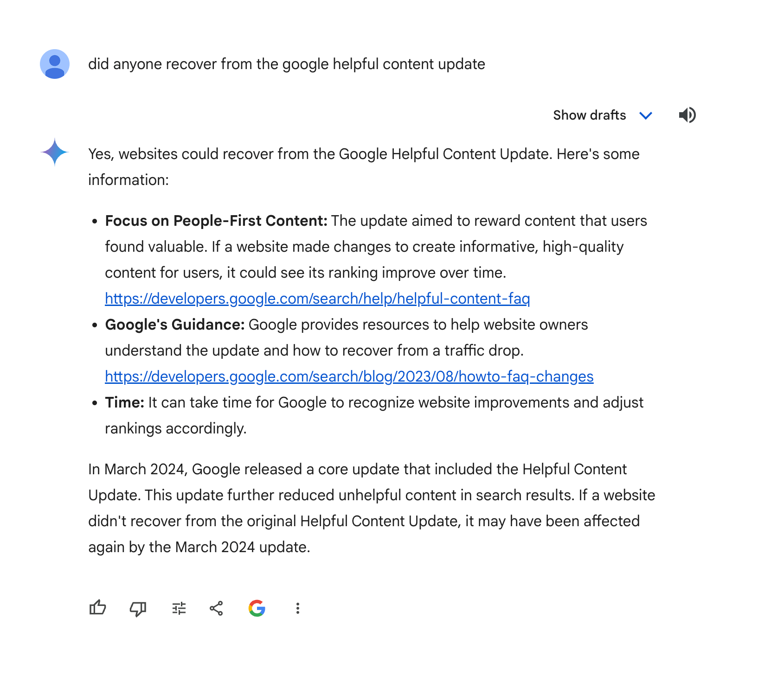This screenshot has width=784, height=675.
Task: Double-check response with the Google icon
Action: click(x=257, y=608)
